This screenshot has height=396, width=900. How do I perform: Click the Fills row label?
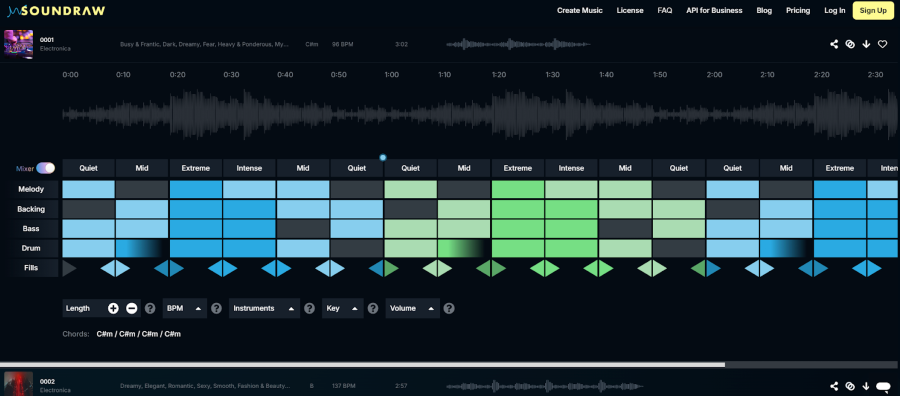point(31,267)
